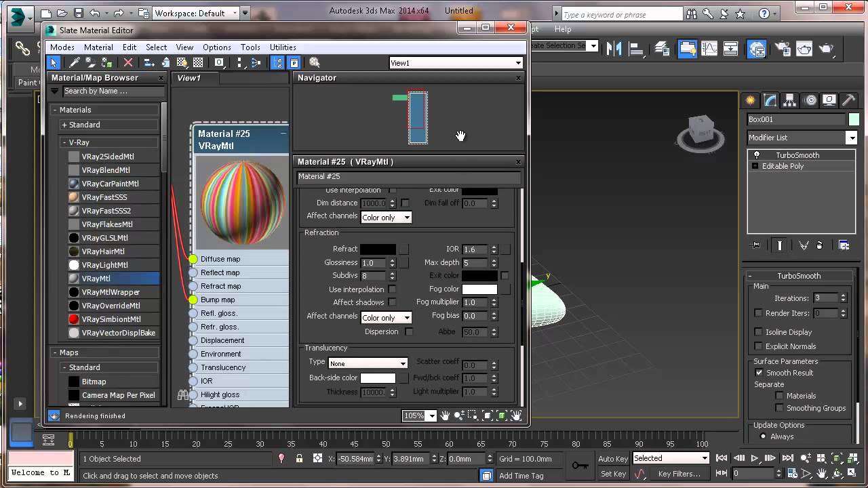Screen dimensions: 868x488
Task: Collapse the TurboSmooth rollout
Action: coord(798,276)
